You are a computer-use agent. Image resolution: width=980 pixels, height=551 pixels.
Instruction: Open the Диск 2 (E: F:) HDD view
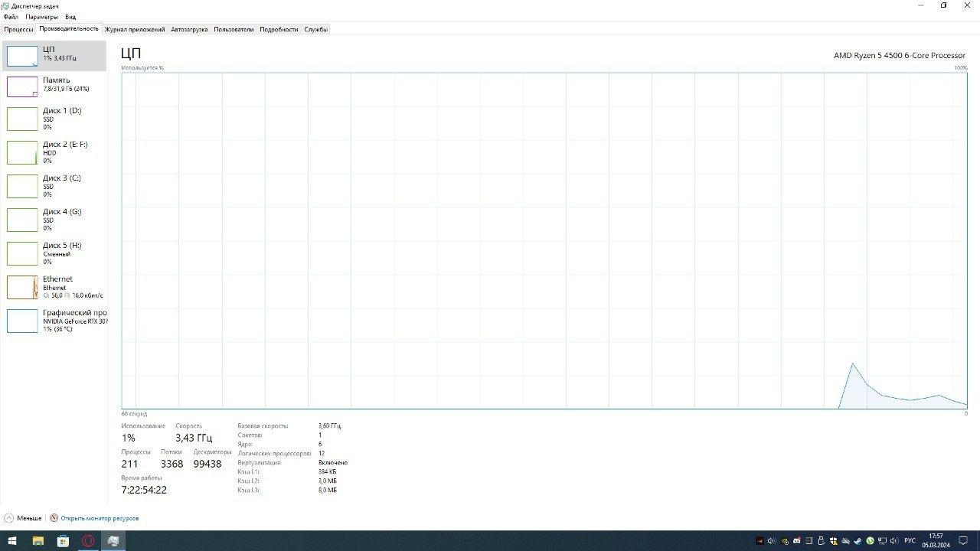click(x=54, y=152)
